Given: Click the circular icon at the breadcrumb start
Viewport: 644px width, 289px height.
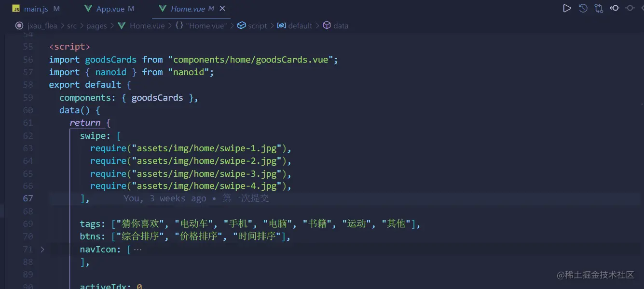Looking at the screenshot, I should [x=19, y=26].
